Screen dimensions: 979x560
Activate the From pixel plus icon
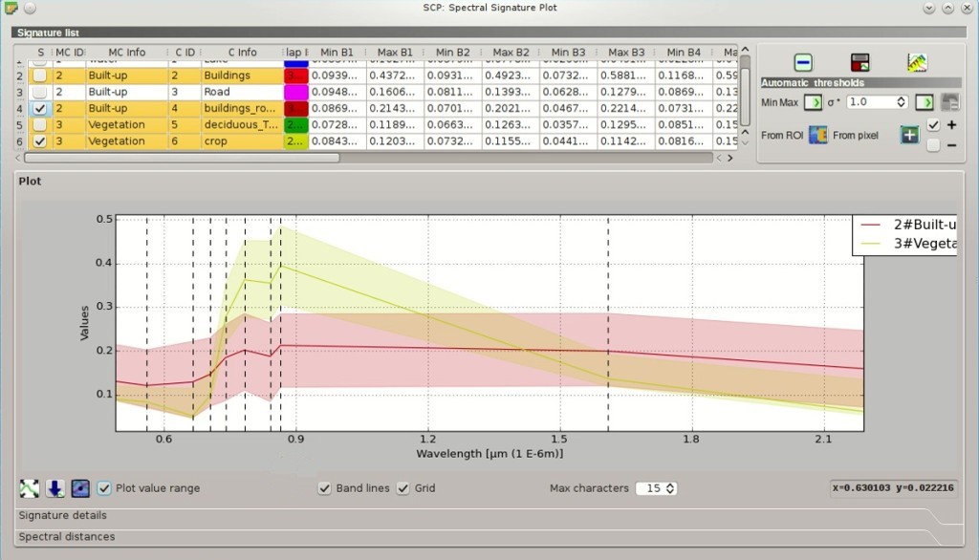pos(910,135)
